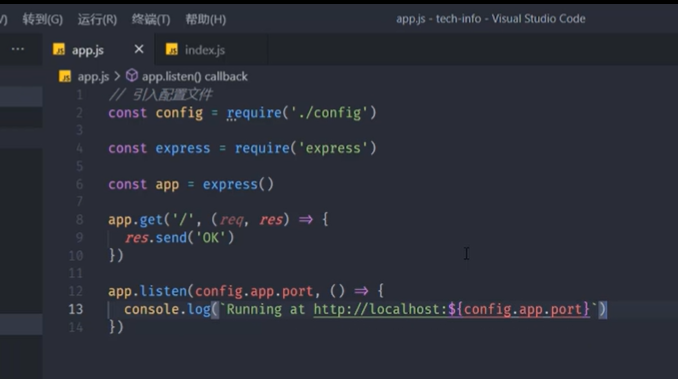Click the require word on line 2

coord(254,113)
